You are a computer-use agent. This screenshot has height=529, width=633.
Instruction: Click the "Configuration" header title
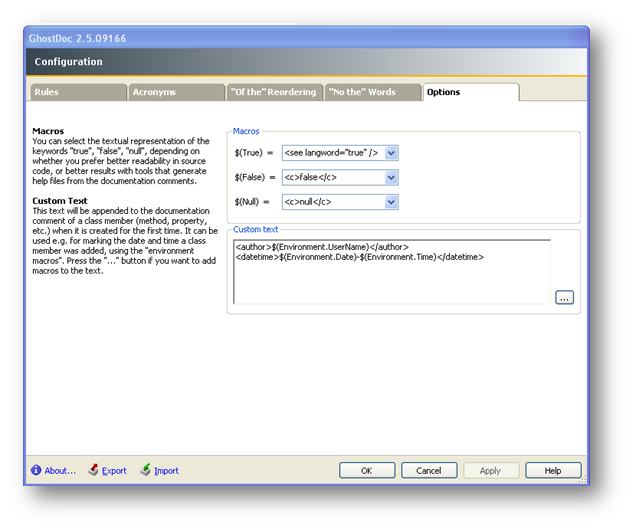click(x=68, y=62)
